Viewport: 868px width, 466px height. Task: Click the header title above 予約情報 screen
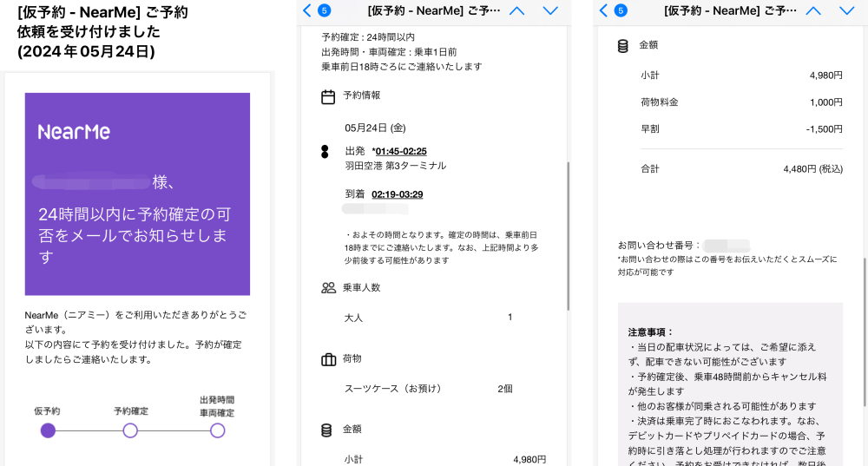[x=434, y=10]
